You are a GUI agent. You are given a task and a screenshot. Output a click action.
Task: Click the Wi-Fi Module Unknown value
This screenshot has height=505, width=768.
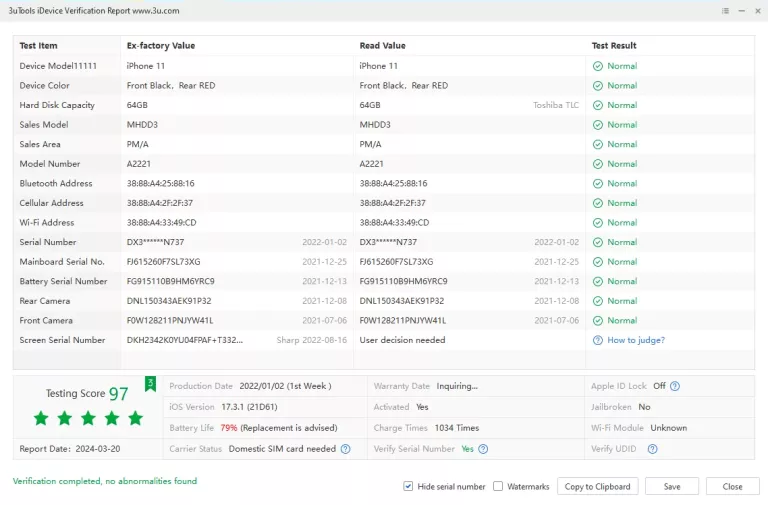(669, 428)
